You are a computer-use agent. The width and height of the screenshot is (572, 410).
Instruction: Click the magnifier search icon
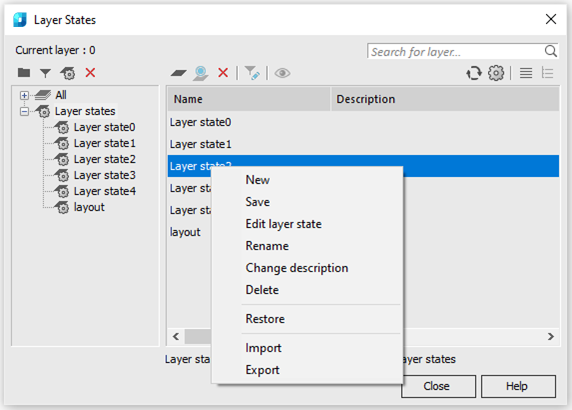pos(550,51)
